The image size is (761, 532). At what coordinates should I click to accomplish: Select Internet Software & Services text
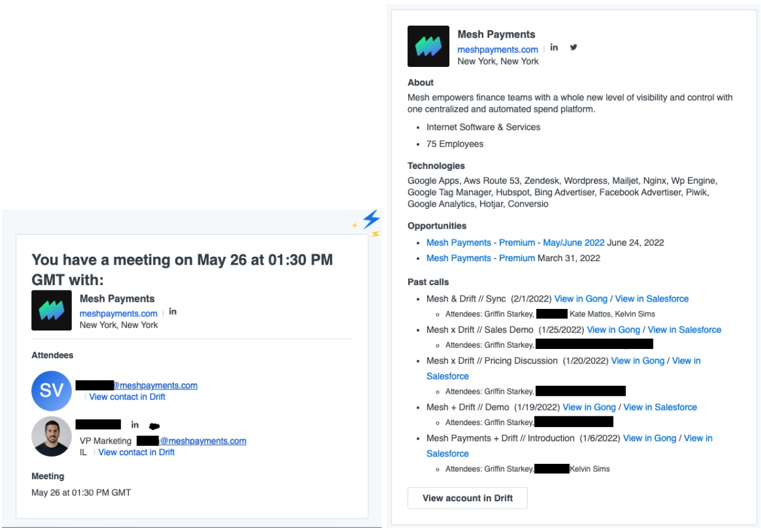click(x=483, y=127)
